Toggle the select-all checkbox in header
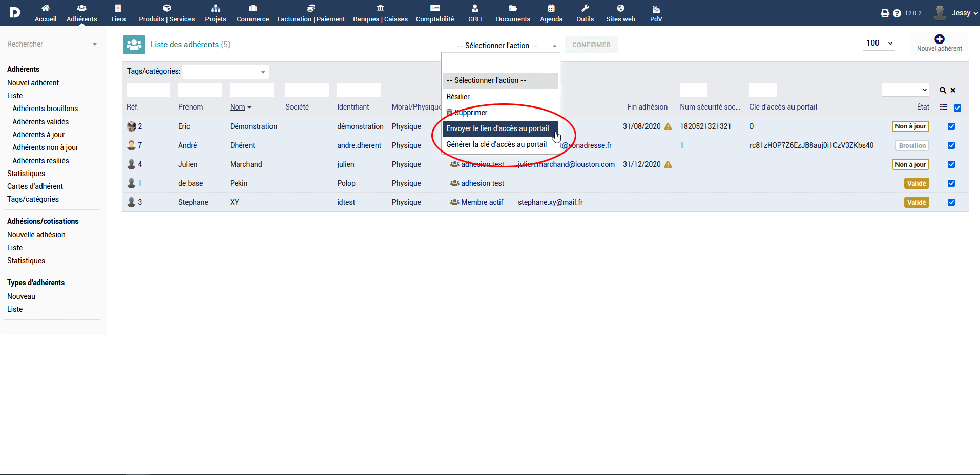Viewport: 980px width, 475px height. coord(957,108)
